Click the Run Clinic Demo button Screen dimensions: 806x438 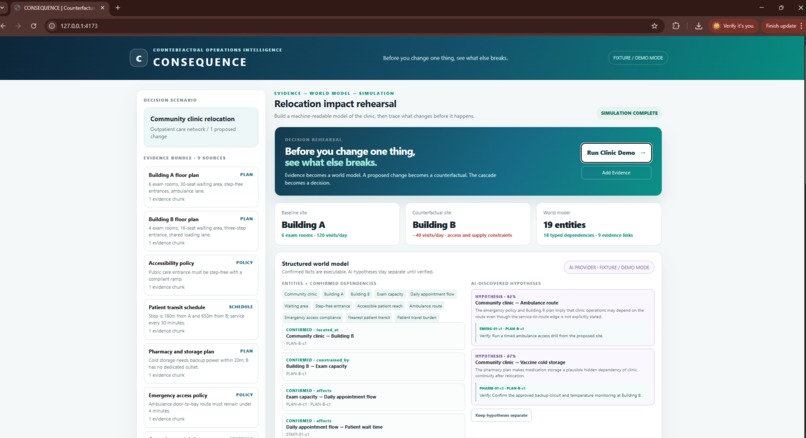point(616,153)
